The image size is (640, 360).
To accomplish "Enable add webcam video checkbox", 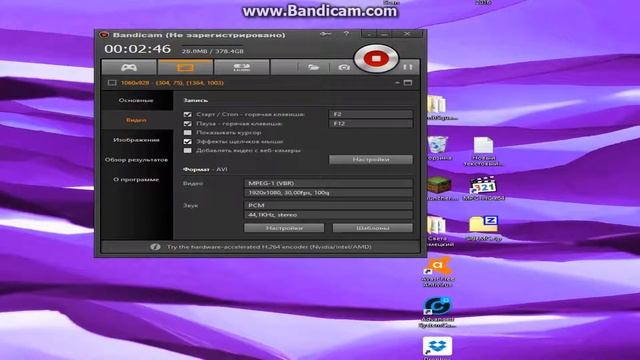I will pos(187,150).
